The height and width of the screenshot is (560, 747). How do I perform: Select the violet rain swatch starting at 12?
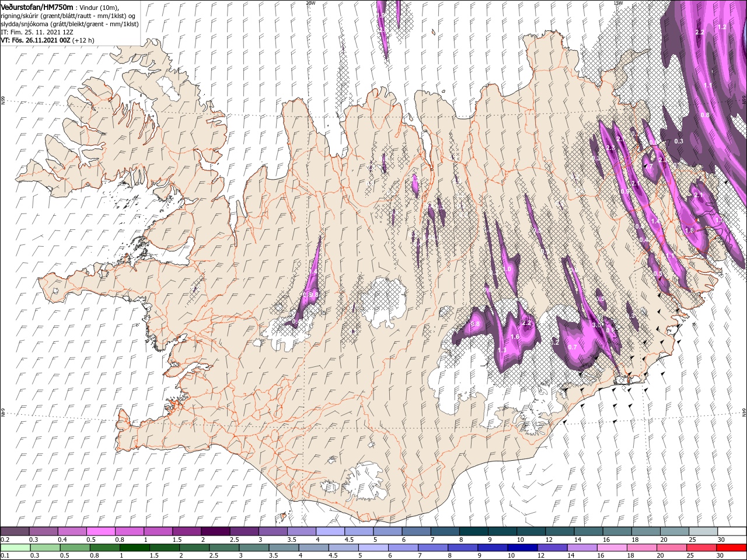click(552, 548)
